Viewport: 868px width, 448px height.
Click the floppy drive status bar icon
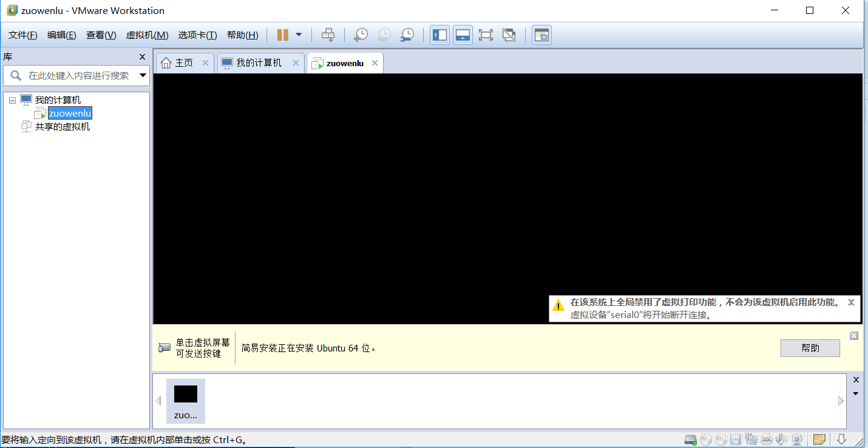click(736, 440)
